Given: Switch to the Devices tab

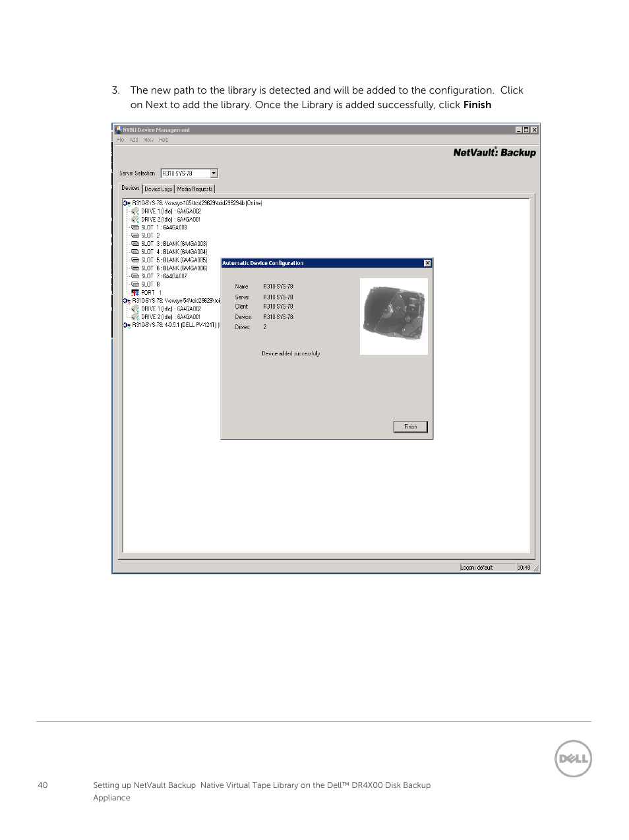Looking at the screenshot, I should (131, 188).
